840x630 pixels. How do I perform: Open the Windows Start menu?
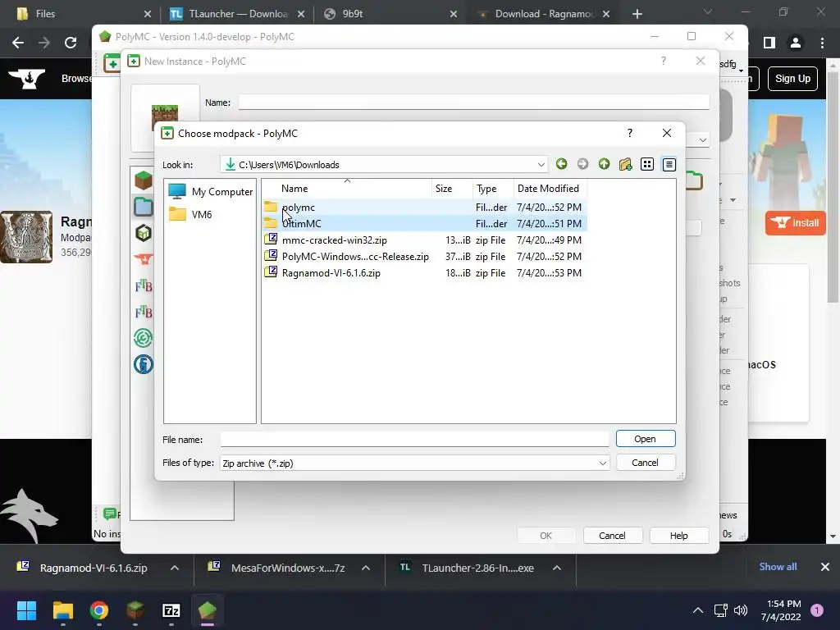click(26, 610)
